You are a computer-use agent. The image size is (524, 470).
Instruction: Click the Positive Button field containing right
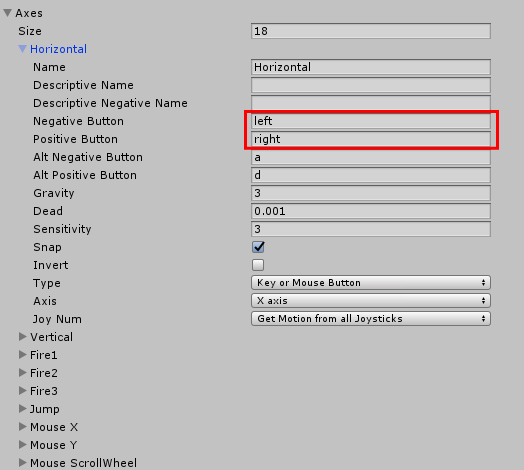pyautogui.click(x=371, y=139)
